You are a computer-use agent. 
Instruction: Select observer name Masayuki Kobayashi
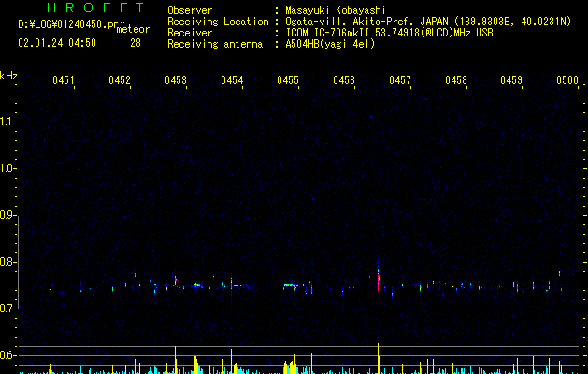(x=336, y=10)
